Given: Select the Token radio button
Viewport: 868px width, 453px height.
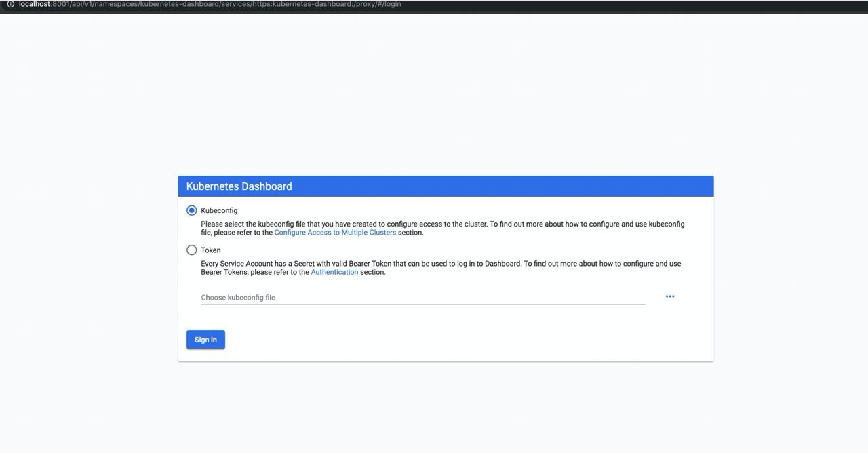Looking at the screenshot, I should pos(192,250).
